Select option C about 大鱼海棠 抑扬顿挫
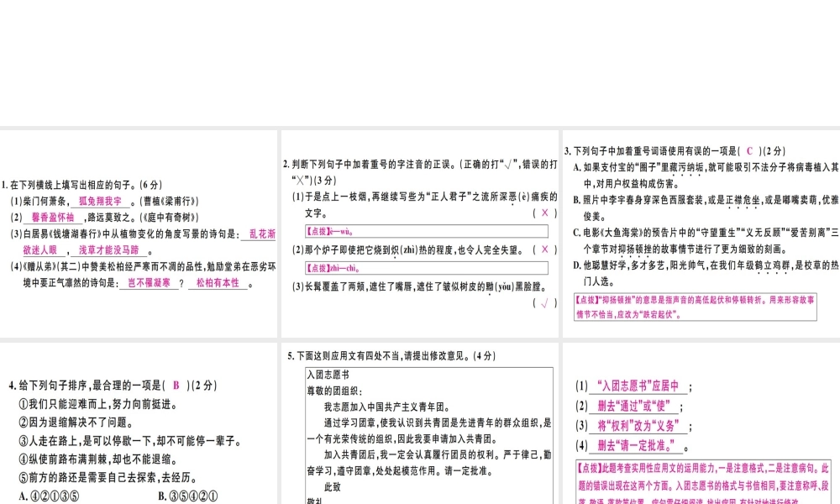 (x=706, y=241)
